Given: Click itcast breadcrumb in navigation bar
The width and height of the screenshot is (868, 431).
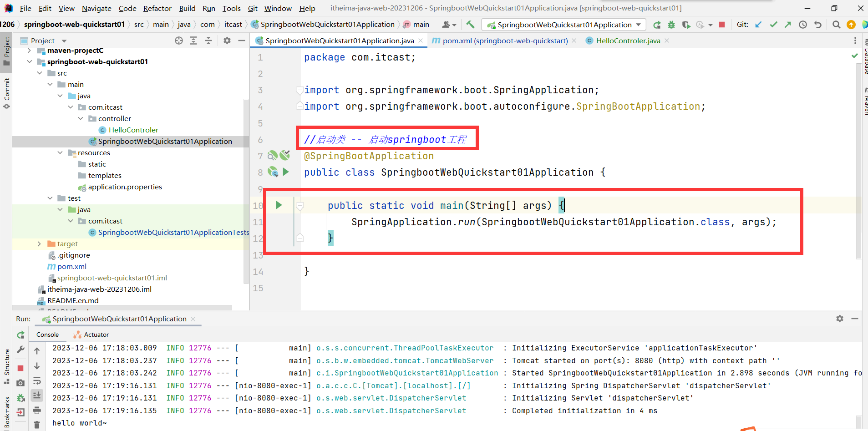Looking at the screenshot, I should coord(233,24).
